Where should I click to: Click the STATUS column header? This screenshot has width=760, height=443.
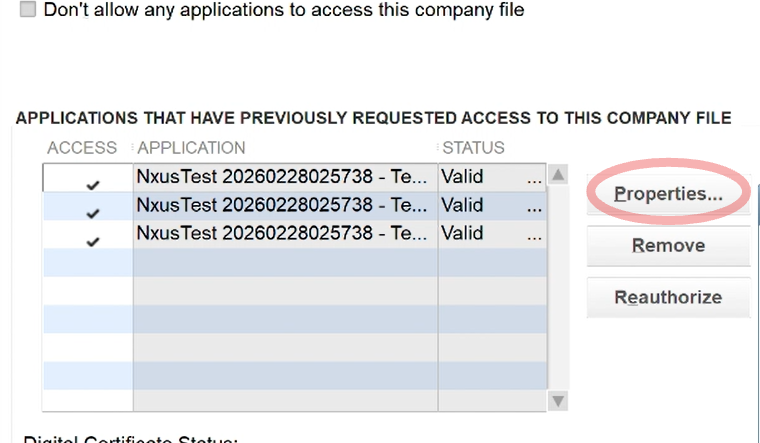pyautogui.click(x=474, y=148)
